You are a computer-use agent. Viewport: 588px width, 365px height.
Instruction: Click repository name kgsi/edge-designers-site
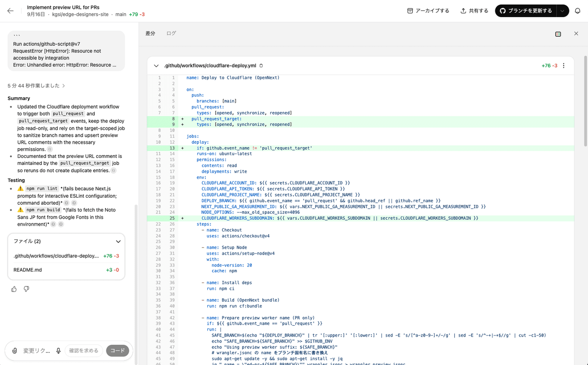[x=79, y=15]
